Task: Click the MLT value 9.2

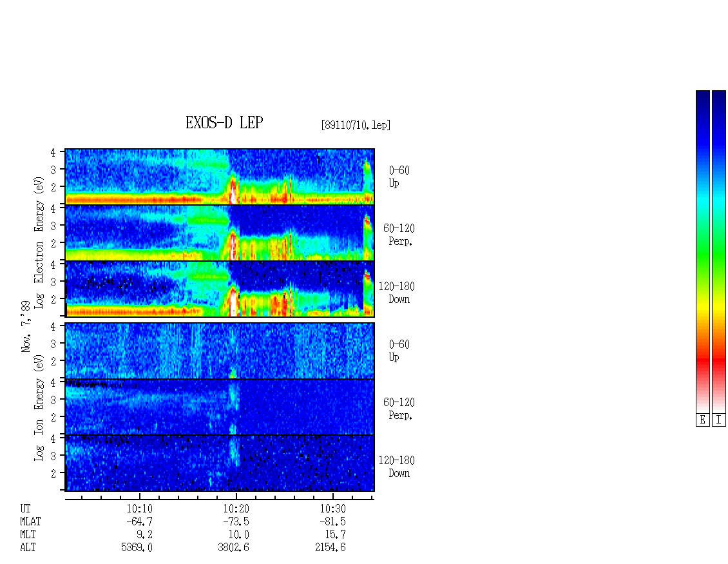Action: [144, 535]
